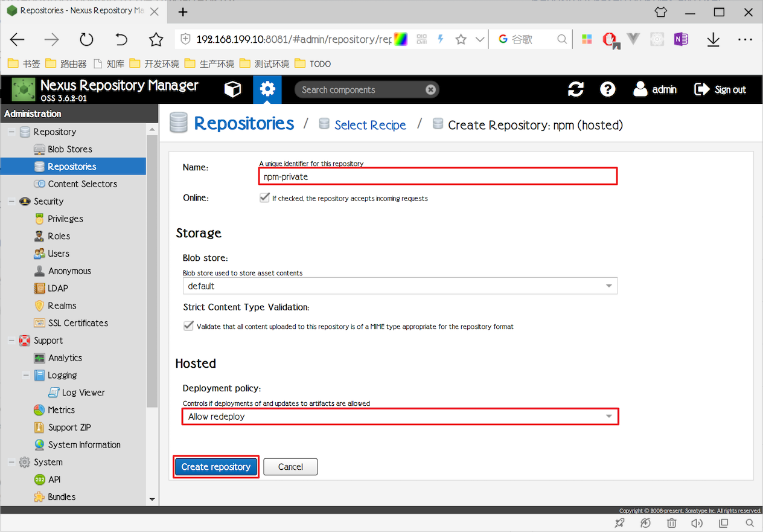Open Realms settings

62,306
